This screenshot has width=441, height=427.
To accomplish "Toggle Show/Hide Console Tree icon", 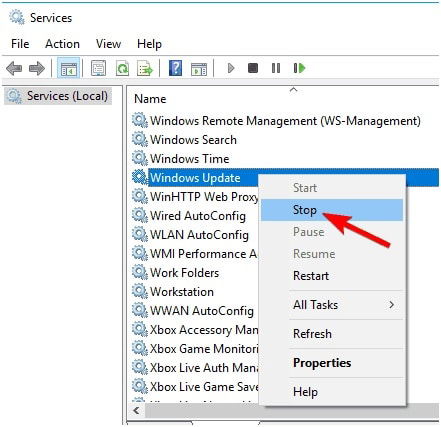I will 68,68.
